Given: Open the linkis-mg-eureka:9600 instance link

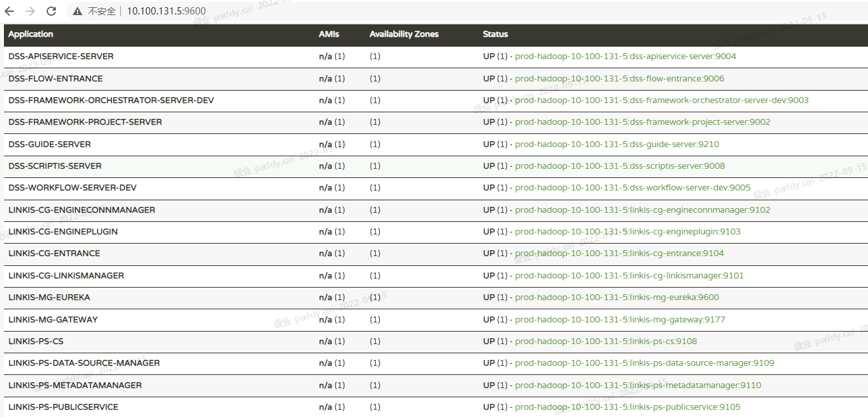Looking at the screenshot, I should pyautogui.click(x=617, y=297).
